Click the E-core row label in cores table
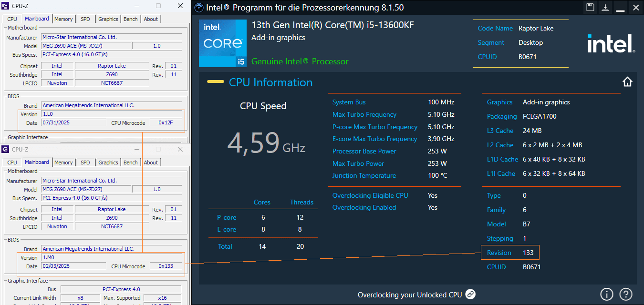644x305 pixels. pyautogui.click(x=227, y=229)
